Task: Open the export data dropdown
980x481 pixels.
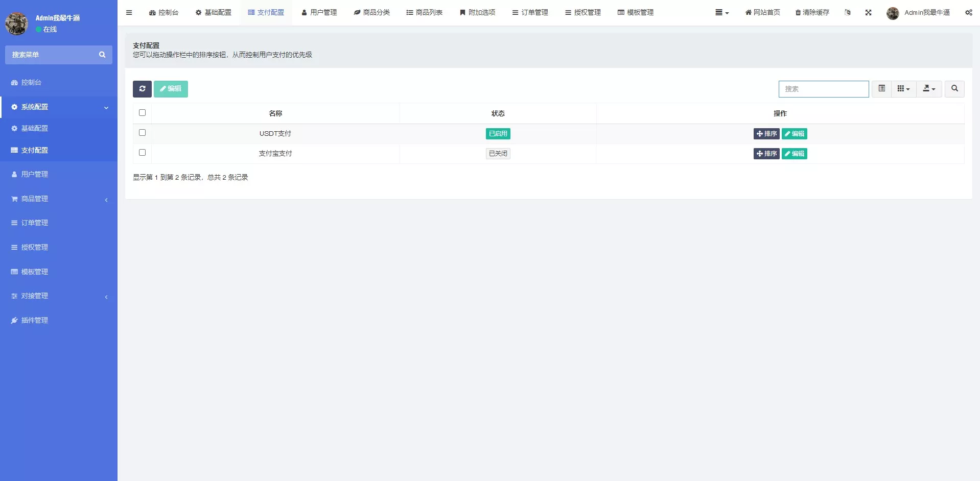Action: (x=928, y=89)
